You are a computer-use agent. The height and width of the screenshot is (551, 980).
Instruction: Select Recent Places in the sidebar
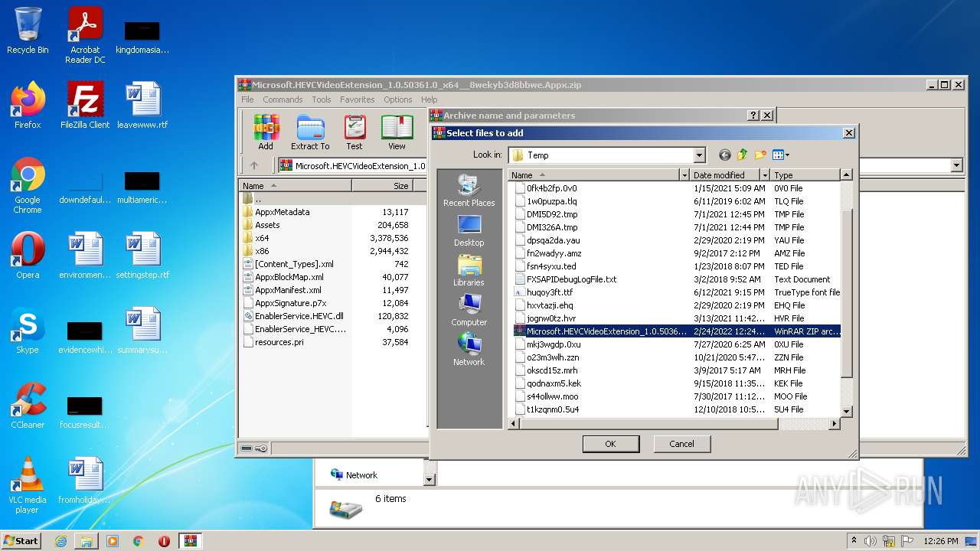click(469, 190)
